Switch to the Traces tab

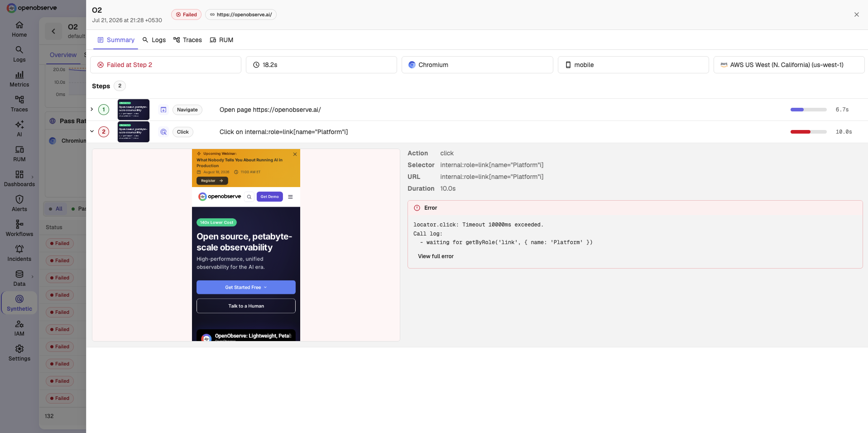tap(187, 40)
